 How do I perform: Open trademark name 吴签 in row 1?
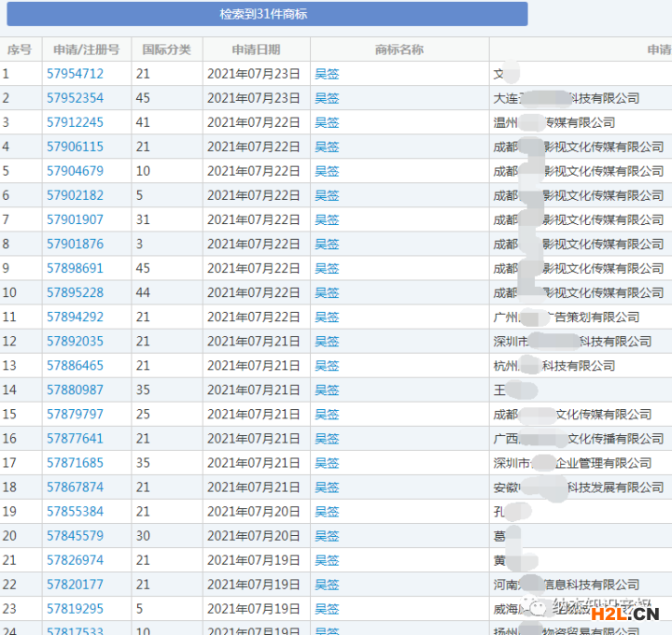(x=327, y=74)
